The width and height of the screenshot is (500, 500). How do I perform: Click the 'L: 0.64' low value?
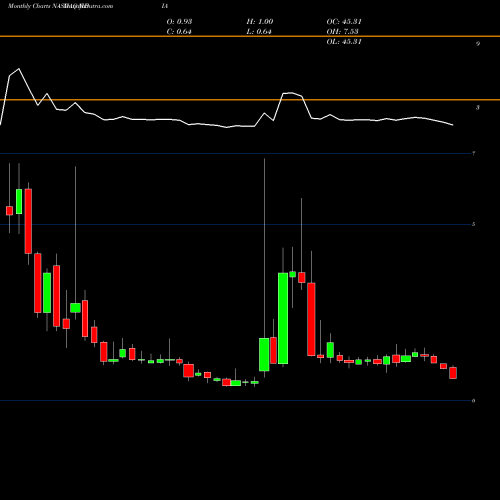(259, 32)
